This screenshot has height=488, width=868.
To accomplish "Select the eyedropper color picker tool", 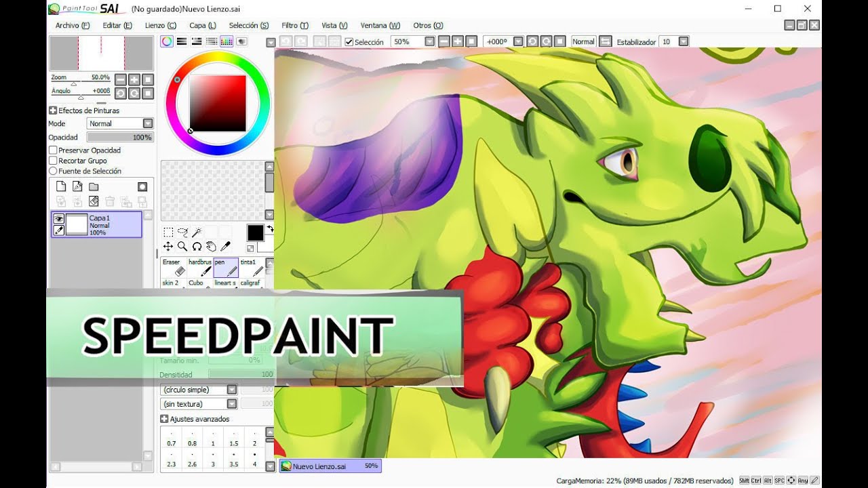I will 225,247.
